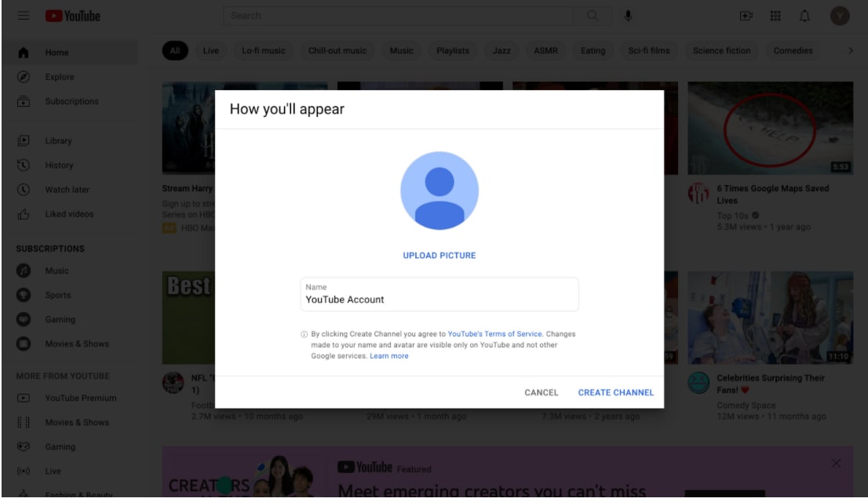Open the hamburger guide menu
The width and height of the screenshot is (868, 502).
[x=24, y=16]
